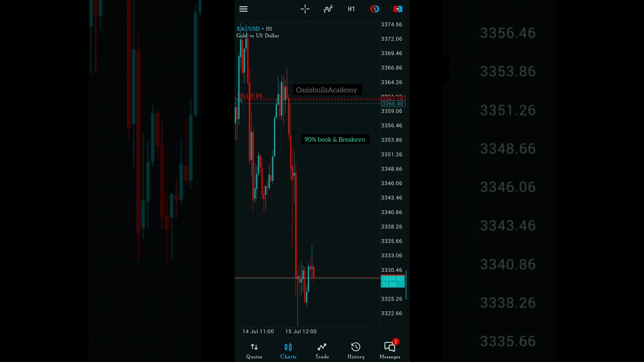Click the Gold vs US Dollar description
Screen dimensions: 644x362
point(258,36)
